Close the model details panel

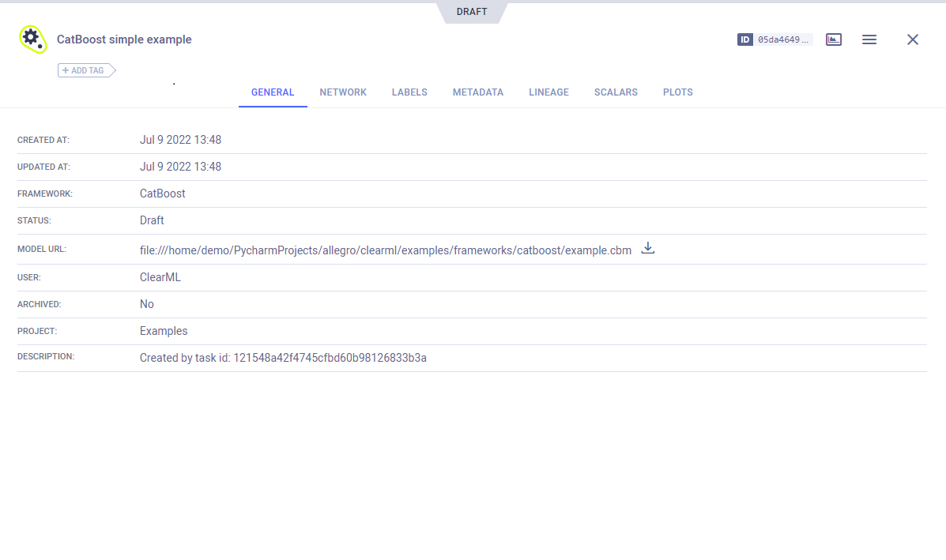tap(912, 39)
